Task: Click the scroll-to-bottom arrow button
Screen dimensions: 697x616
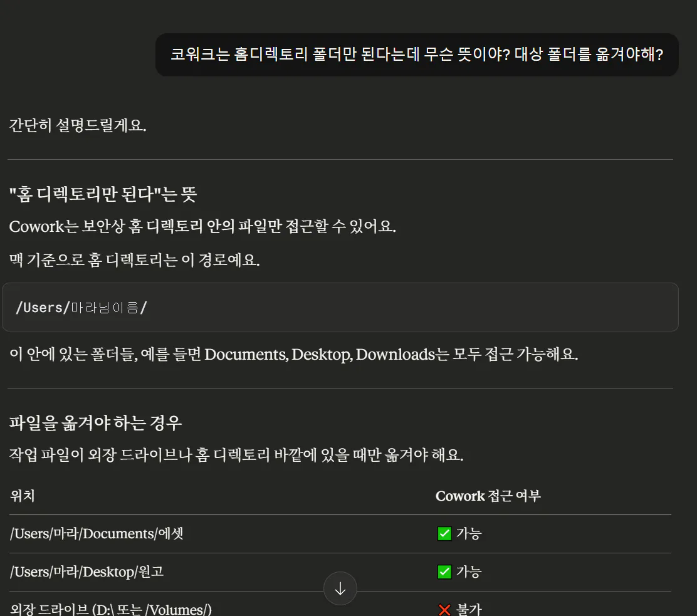Action: point(340,588)
